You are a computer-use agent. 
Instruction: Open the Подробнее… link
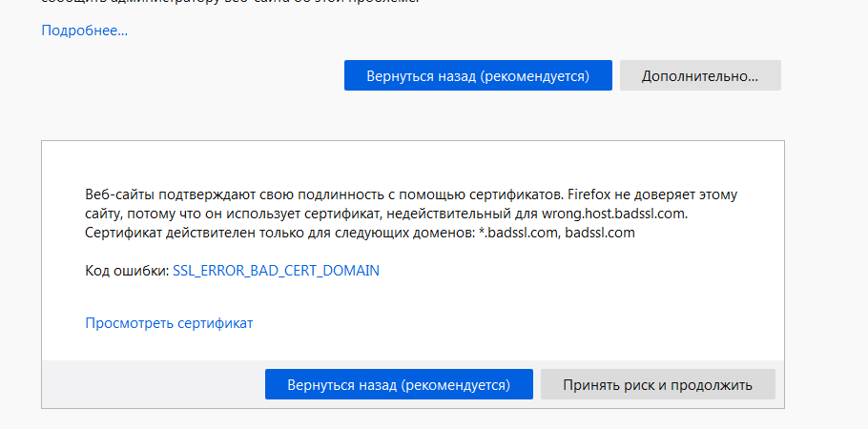click(x=85, y=31)
